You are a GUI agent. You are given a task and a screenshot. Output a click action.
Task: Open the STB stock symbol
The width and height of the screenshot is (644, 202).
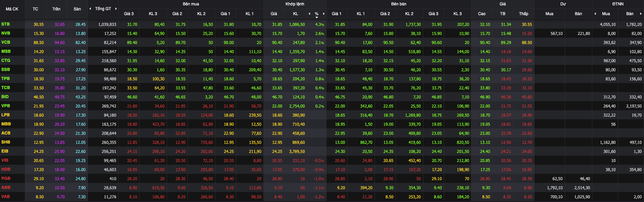click(x=5, y=24)
